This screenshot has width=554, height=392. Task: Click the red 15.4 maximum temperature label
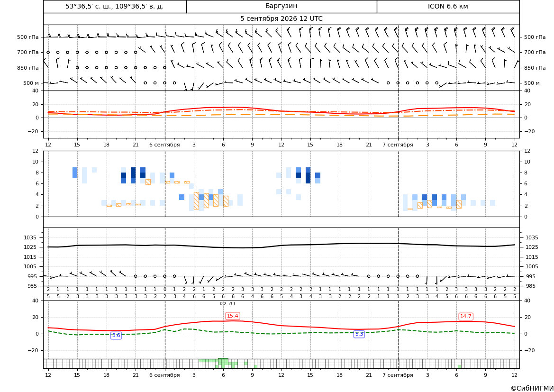pyautogui.click(x=233, y=316)
